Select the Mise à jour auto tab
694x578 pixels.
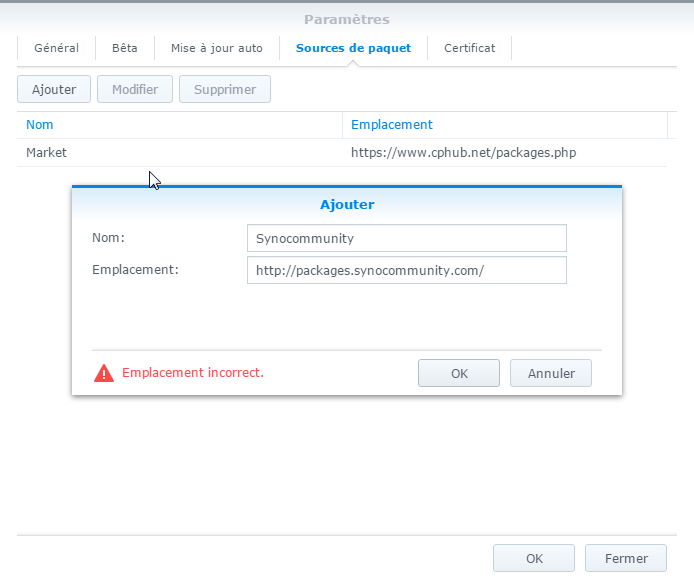pos(217,48)
